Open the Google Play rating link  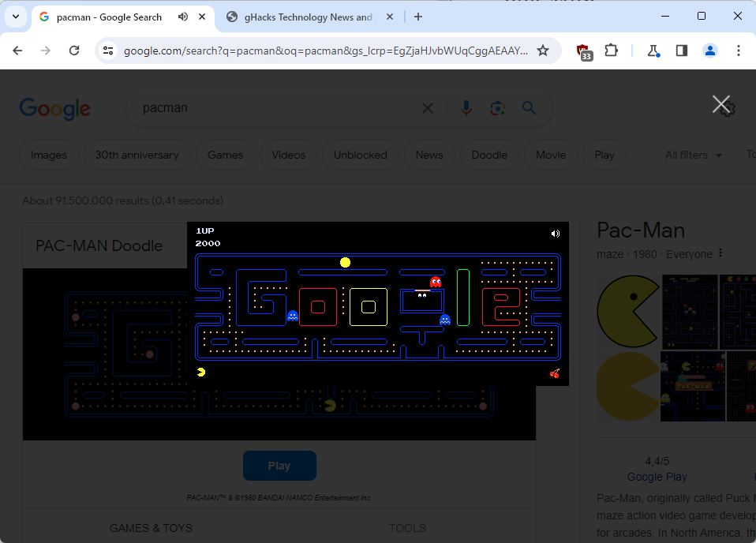(657, 477)
